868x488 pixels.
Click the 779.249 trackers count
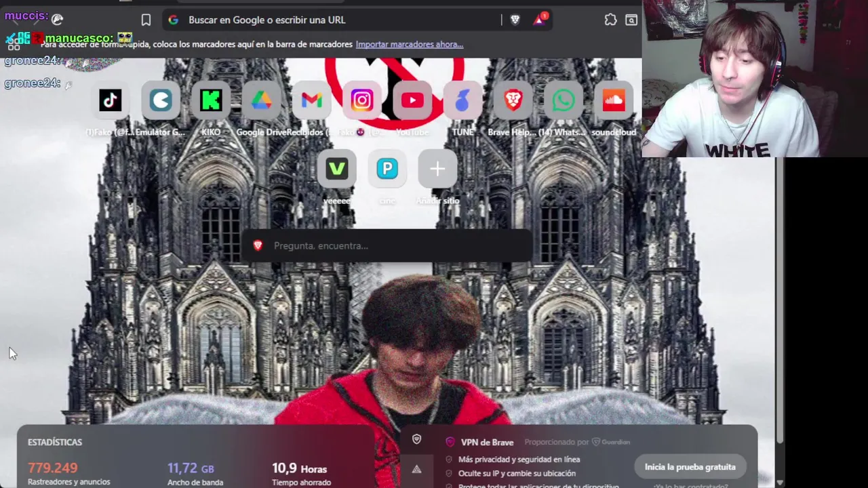pyautogui.click(x=53, y=468)
